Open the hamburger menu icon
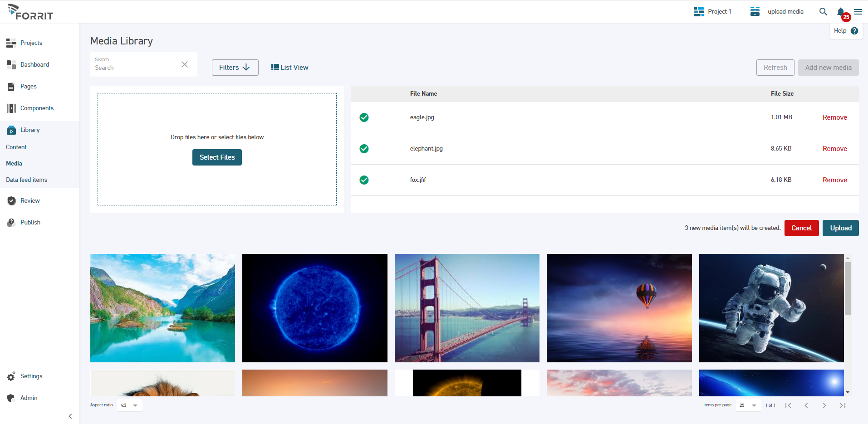868x424 pixels. (858, 12)
